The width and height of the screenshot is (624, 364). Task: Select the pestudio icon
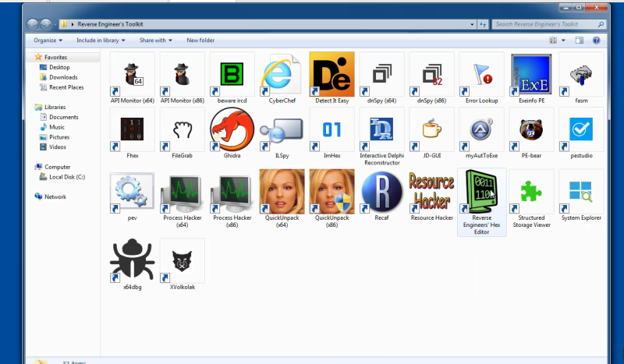coord(581,129)
